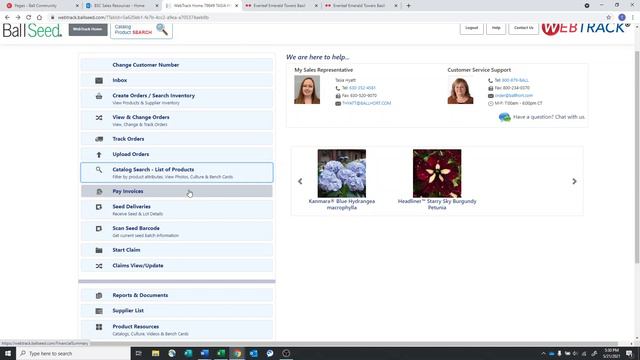Image resolution: width=640 pixels, height=360 pixels.
Task: Click the Contact Us button
Action: pyautogui.click(x=523, y=28)
